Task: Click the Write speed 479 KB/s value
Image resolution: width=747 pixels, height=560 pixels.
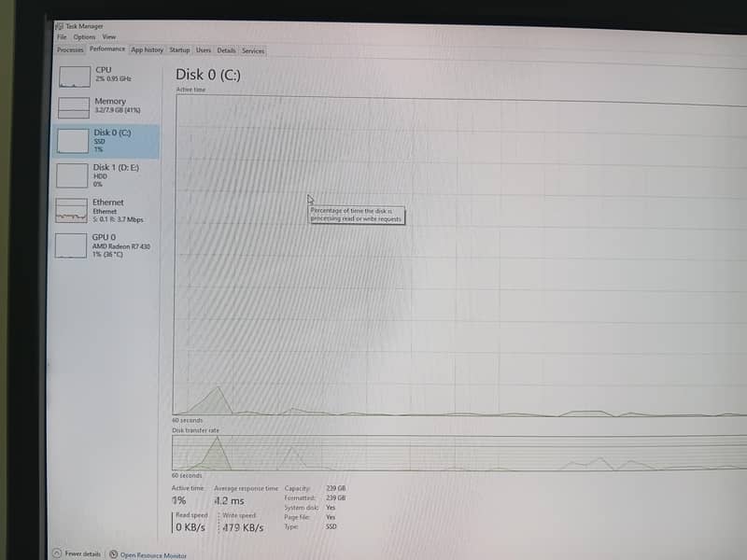Action: tap(243, 527)
